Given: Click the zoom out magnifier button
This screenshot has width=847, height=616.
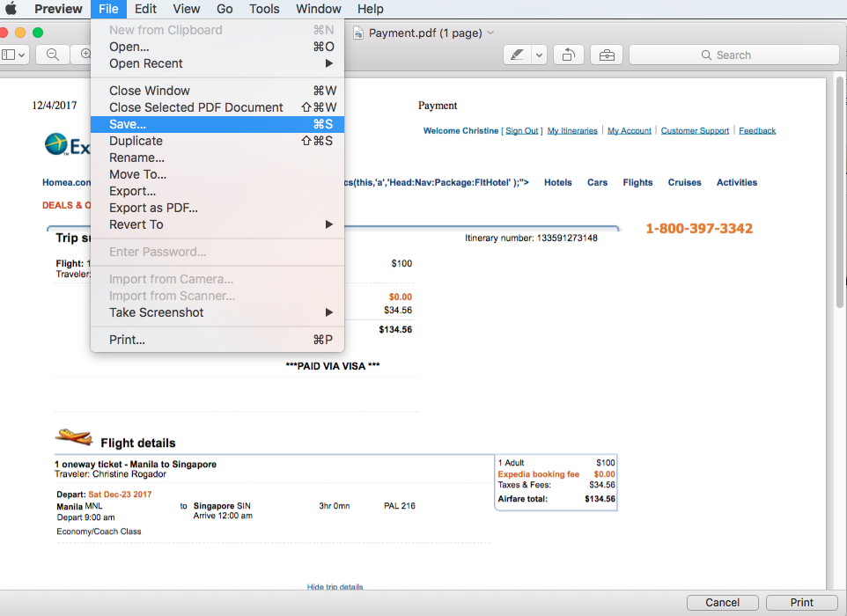Looking at the screenshot, I should pyautogui.click(x=53, y=55).
